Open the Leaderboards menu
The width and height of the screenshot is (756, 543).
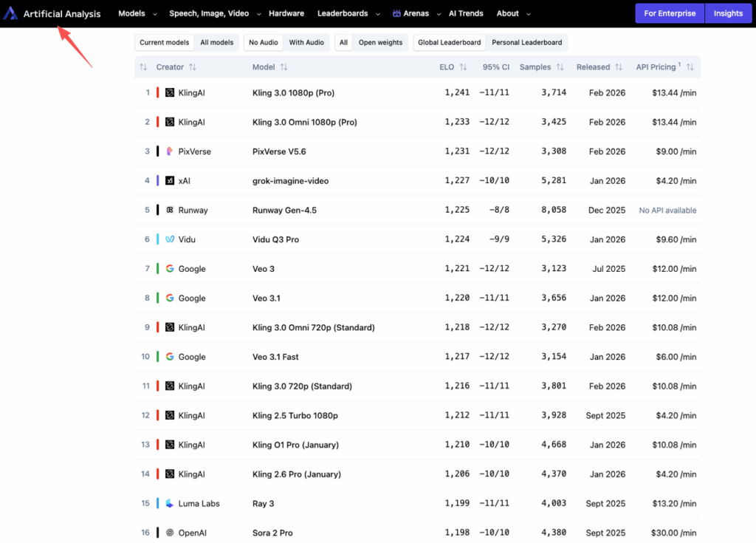click(343, 13)
